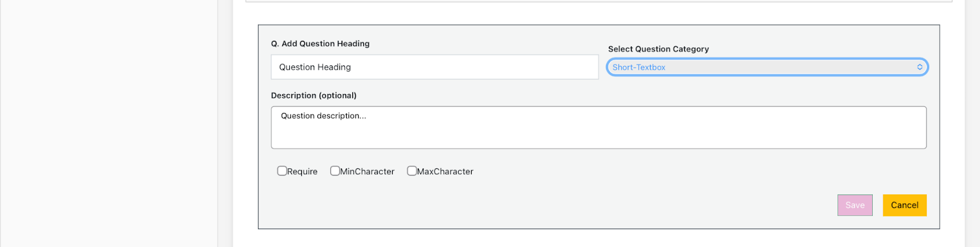
Task: Check the MaxCharacter checkbox
Action: point(412,171)
